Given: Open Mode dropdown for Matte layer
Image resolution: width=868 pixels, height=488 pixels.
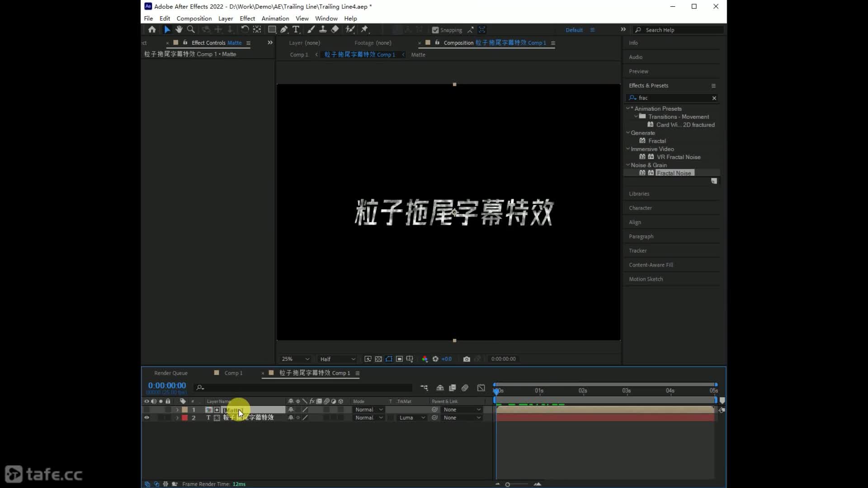Looking at the screenshot, I should click(368, 410).
